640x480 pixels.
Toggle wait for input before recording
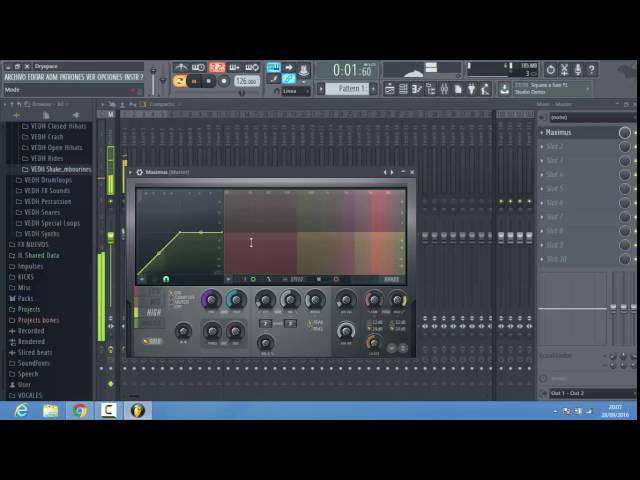pyautogui.click(x=199, y=67)
